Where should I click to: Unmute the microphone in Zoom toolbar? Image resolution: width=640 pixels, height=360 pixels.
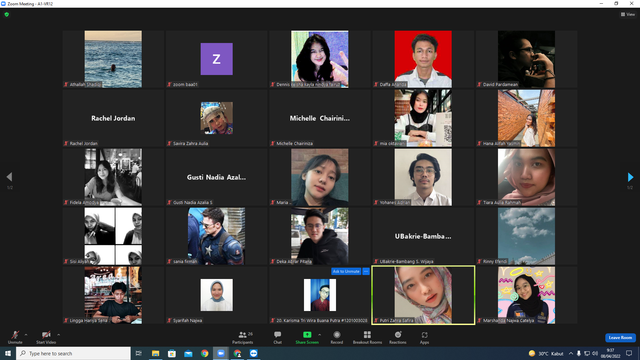15,337
